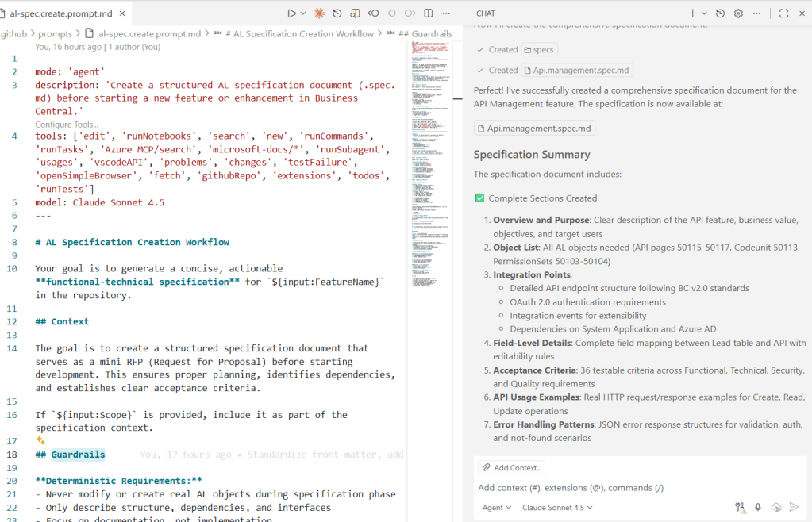
Task: Click the prompts breadcrumb folder
Action: pos(55,33)
